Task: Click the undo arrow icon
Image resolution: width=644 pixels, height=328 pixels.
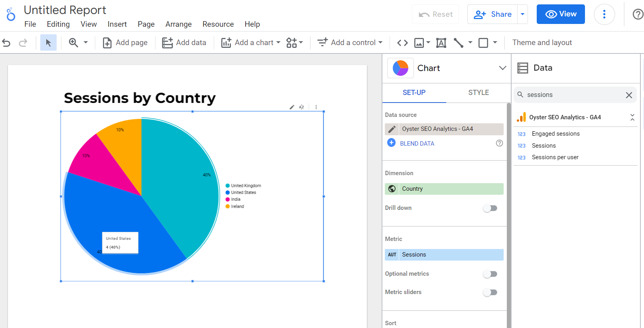Action: tap(6, 43)
